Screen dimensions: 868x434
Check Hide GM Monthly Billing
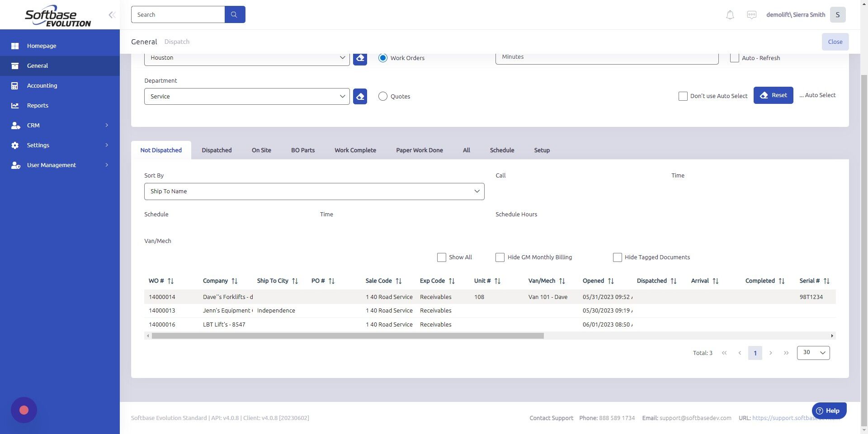(500, 257)
